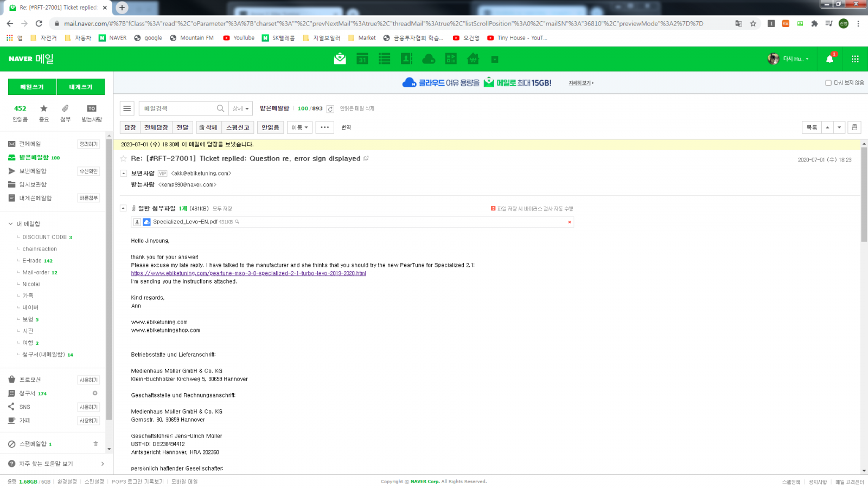The height and width of the screenshot is (488, 868).
Task: Show important starred mails filter
Action: coord(44,113)
